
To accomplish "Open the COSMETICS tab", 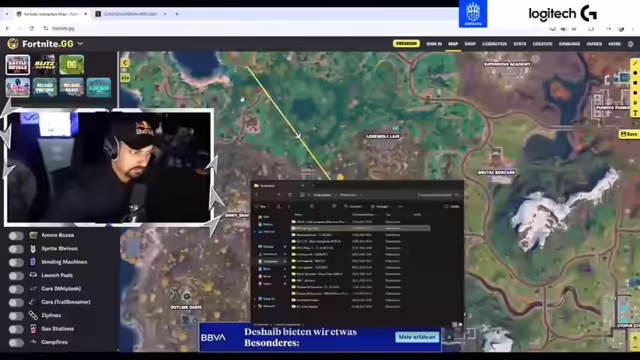I will (x=494, y=44).
